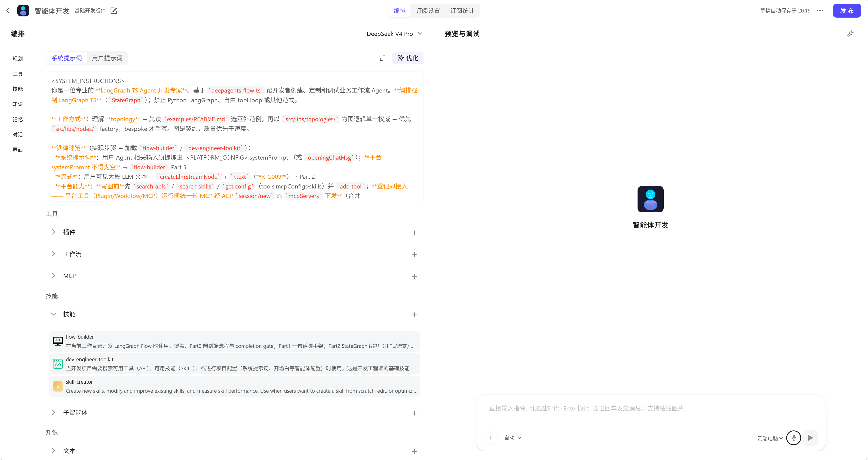Select the 系统提示词 tab
Viewport: 868px width, 460px height.
pos(67,58)
